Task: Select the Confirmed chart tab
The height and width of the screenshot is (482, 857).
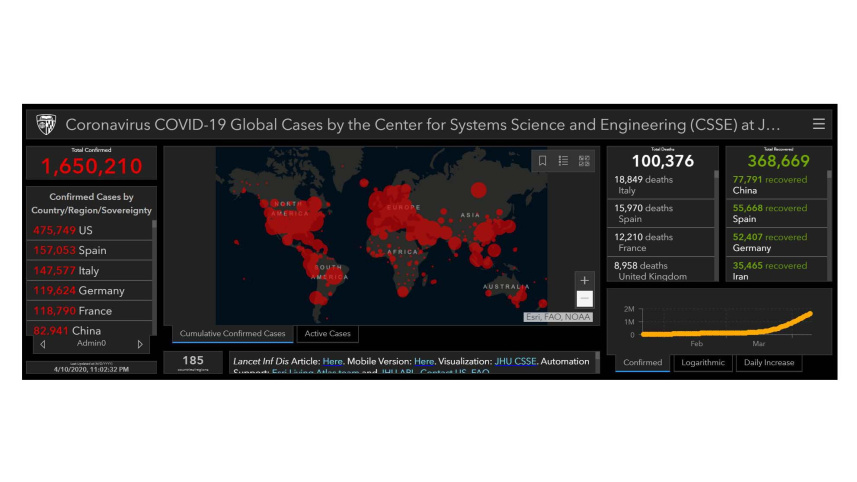Action: [642, 362]
